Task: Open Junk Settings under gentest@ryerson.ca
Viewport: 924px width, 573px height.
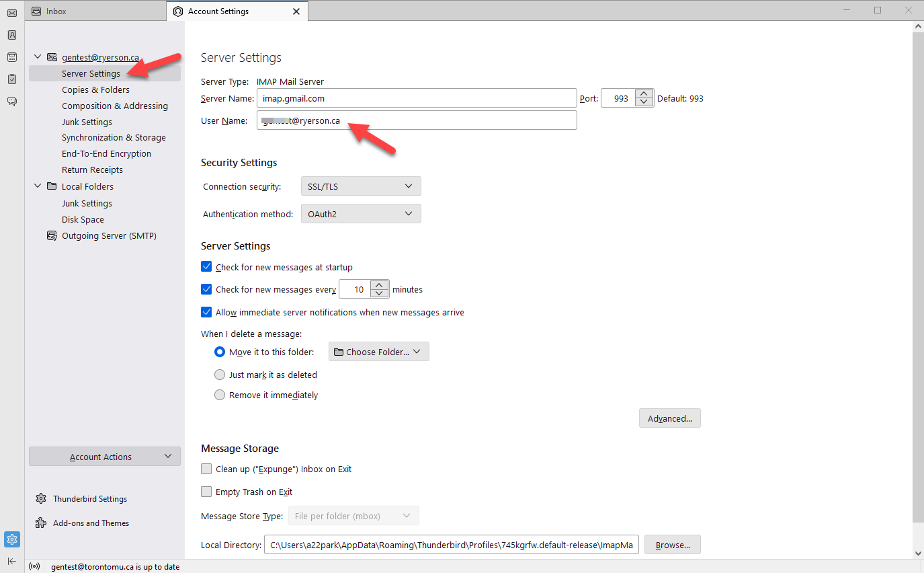Action: coord(87,122)
